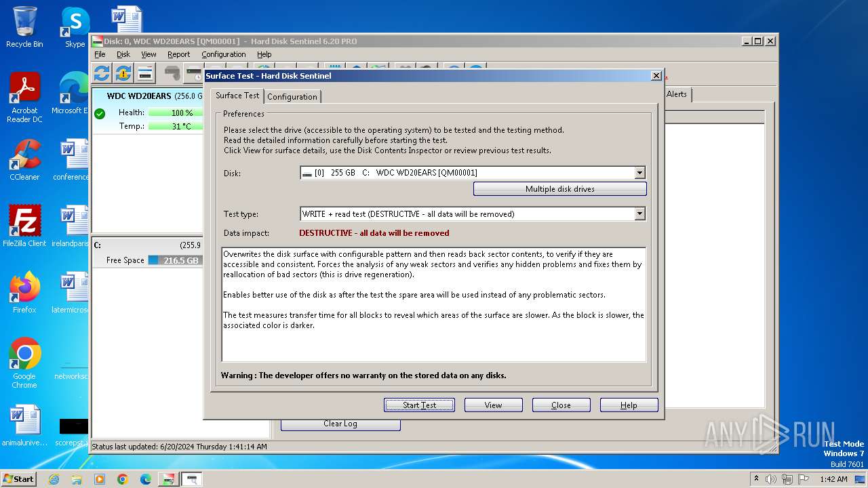Image resolution: width=868 pixels, height=488 pixels.
Task: Click the Refresh toolbar icon in Hard Disk Sentinel
Action: coord(102,73)
